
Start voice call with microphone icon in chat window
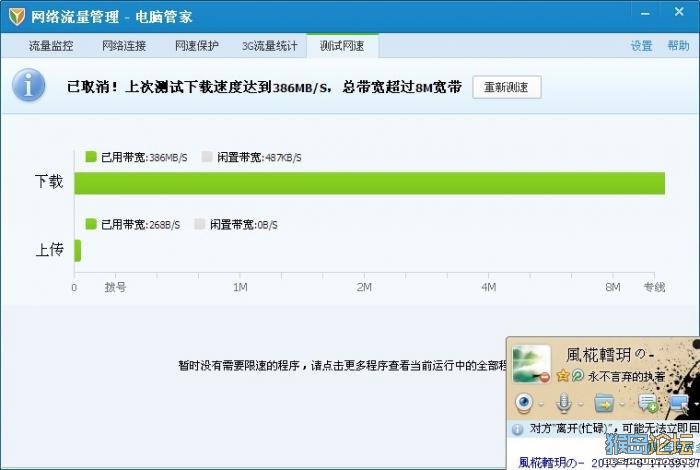[563, 403]
